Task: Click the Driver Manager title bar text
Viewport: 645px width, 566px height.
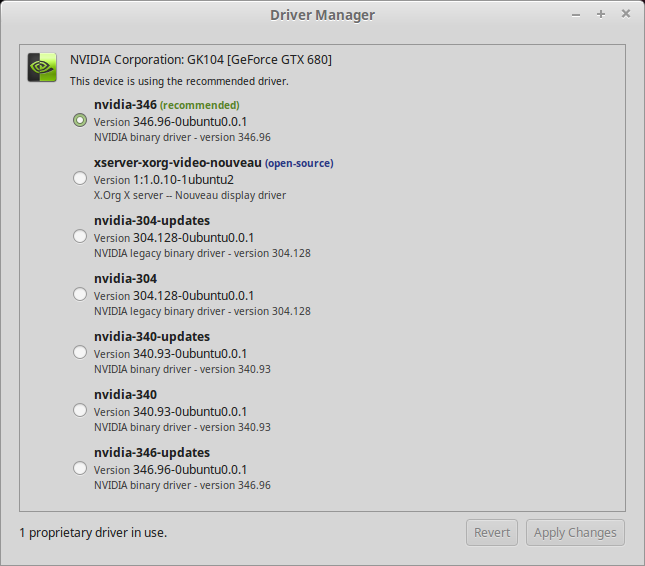Action: [x=322, y=14]
